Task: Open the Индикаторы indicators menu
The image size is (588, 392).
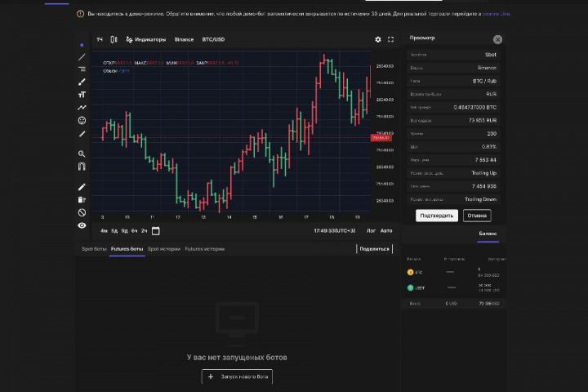Action: pos(146,39)
